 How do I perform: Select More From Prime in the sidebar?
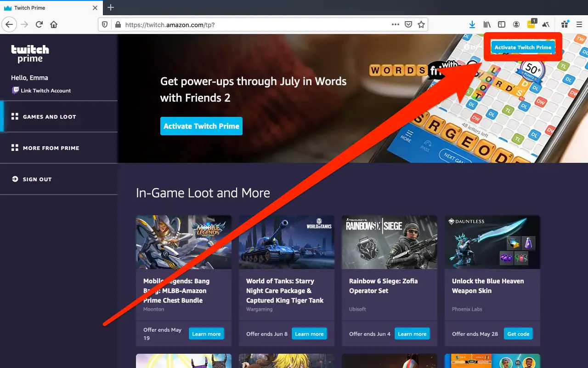coord(51,148)
